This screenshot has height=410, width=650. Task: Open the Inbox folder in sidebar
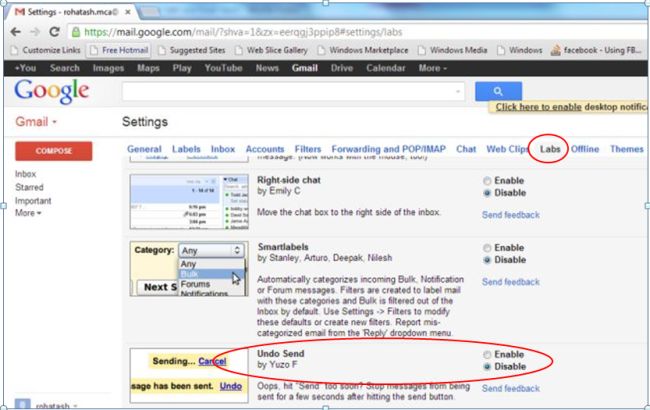pyautogui.click(x=25, y=174)
